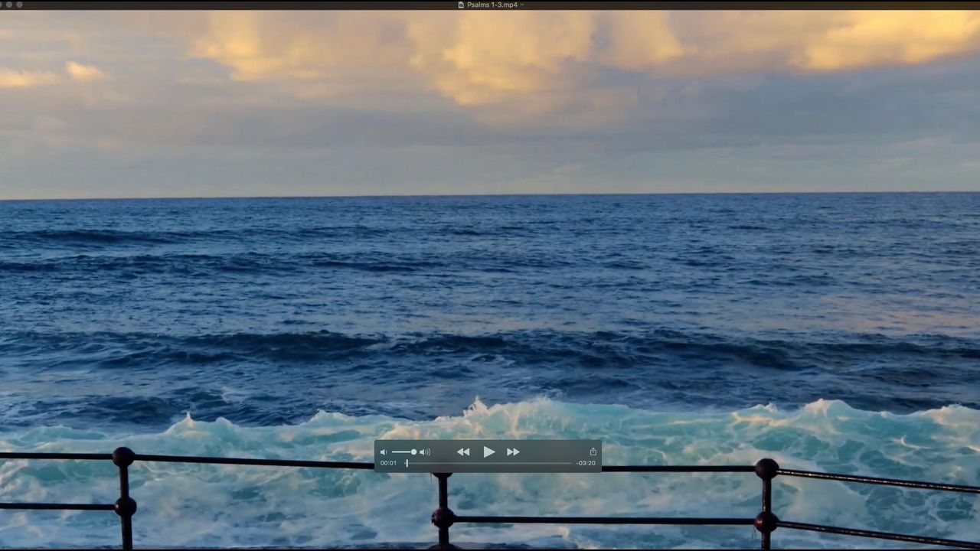Play the Psalms 1-3 video
The image size is (980, 551).
coord(488,452)
